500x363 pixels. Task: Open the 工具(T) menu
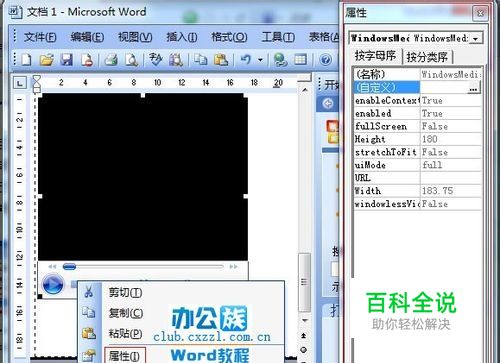[x=278, y=37]
